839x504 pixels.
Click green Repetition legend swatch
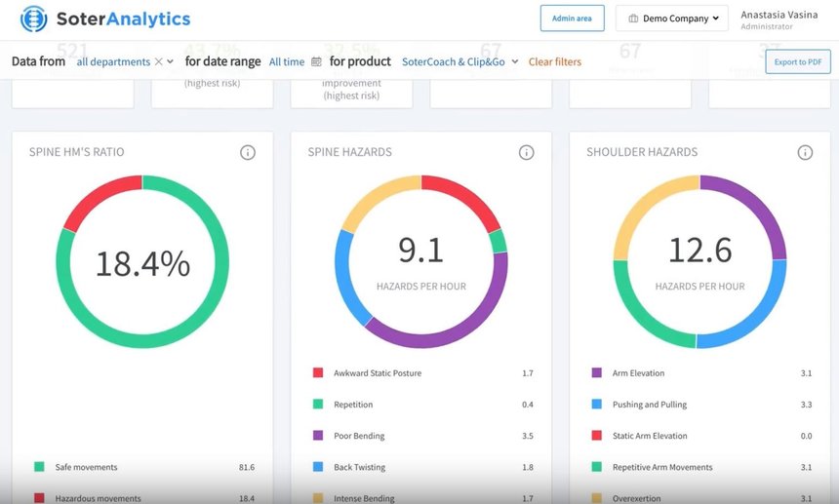pyautogui.click(x=318, y=404)
